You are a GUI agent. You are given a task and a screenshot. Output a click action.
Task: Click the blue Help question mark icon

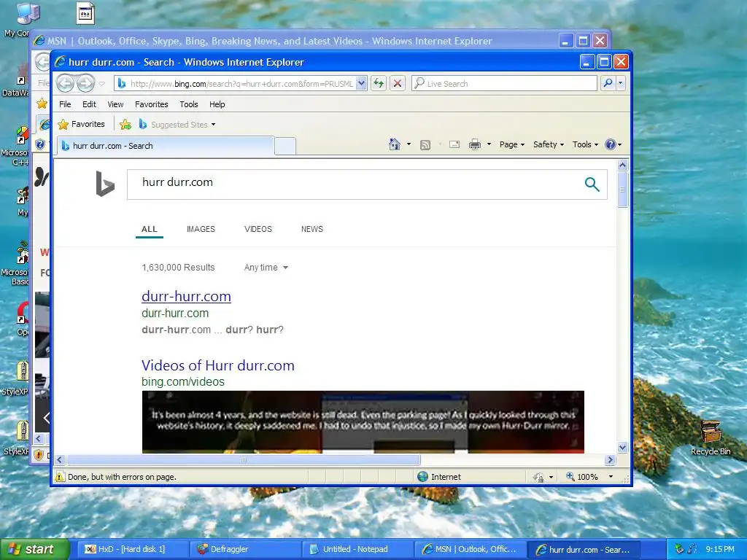[x=611, y=144]
